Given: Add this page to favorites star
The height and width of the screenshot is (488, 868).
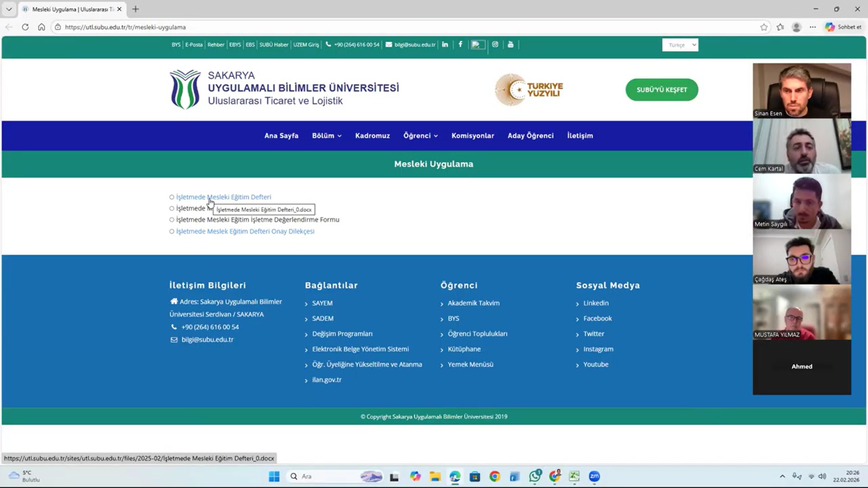Looking at the screenshot, I should click(764, 27).
